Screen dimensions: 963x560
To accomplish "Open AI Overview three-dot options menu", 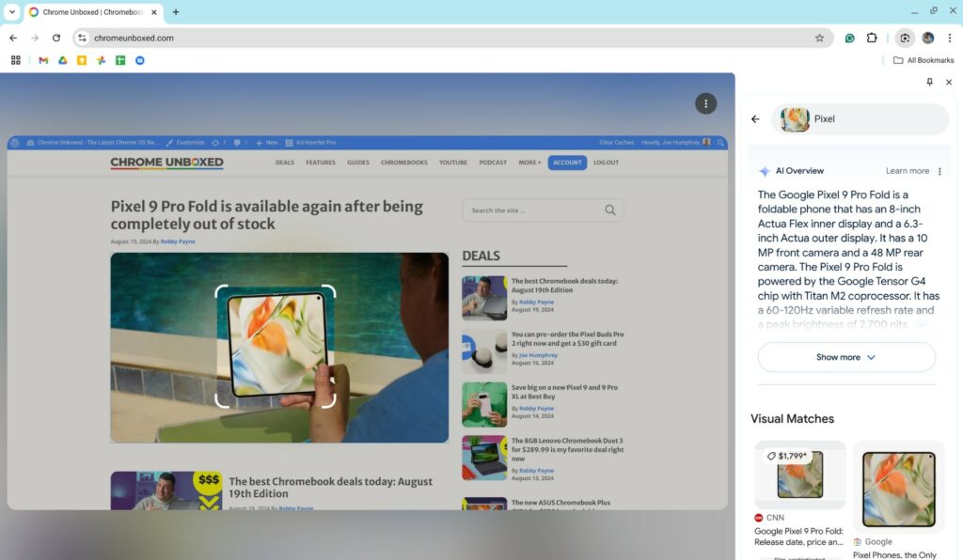I will (x=939, y=171).
